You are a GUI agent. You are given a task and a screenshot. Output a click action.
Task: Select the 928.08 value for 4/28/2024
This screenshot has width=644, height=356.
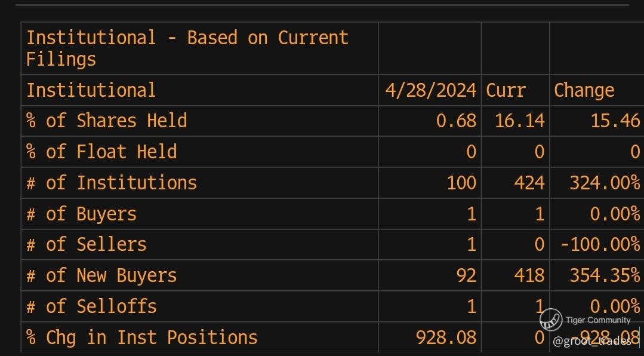(x=446, y=337)
